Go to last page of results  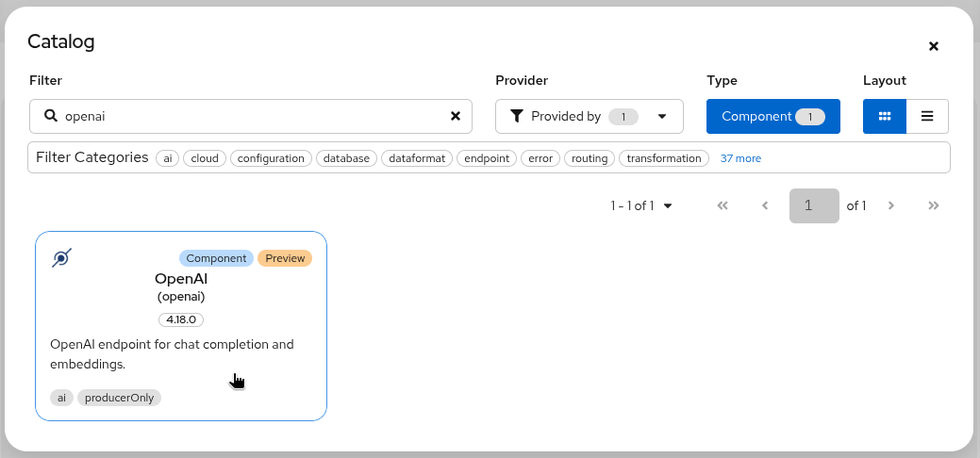[x=934, y=205]
